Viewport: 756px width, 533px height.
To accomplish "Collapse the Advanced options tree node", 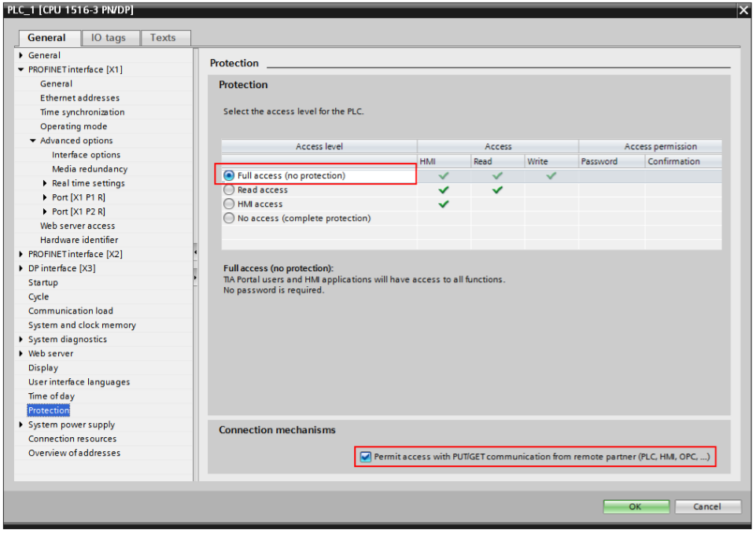I will tap(33, 141).
